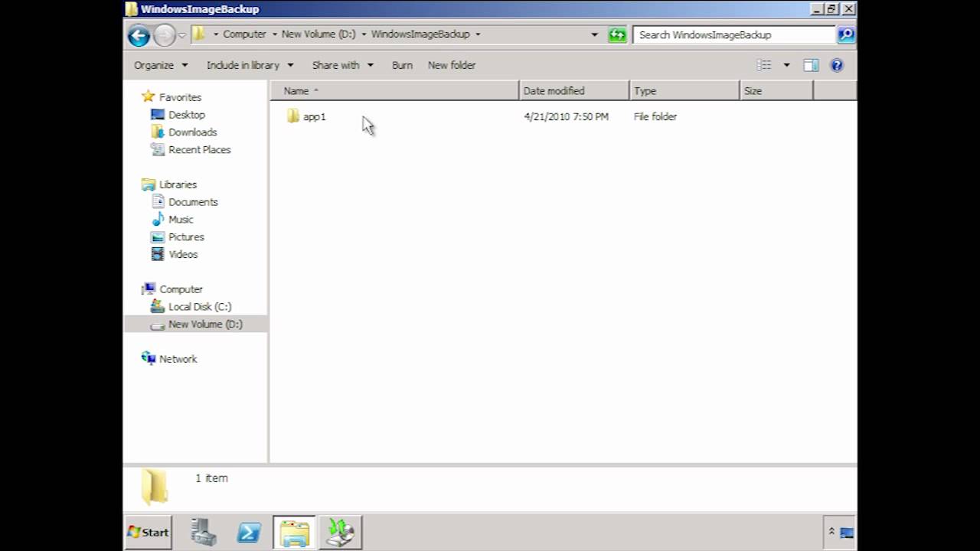Open the Include in library menu
This screenshot has height=551, width=980.
point(250,65)
